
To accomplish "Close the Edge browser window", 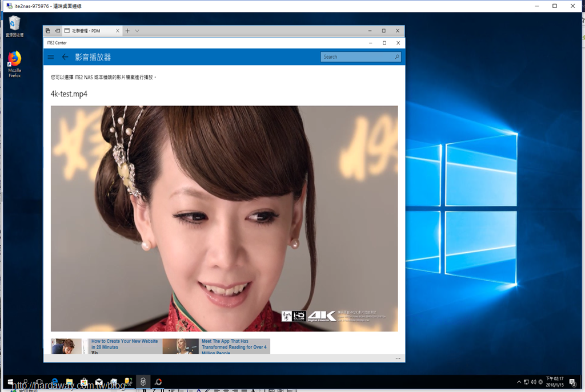I will (398, 31).
